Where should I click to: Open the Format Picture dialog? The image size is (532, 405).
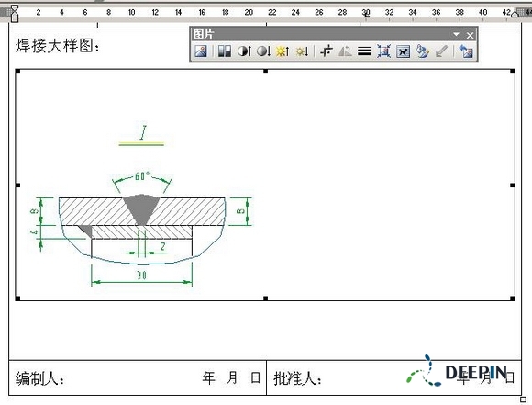coord(422,51)
